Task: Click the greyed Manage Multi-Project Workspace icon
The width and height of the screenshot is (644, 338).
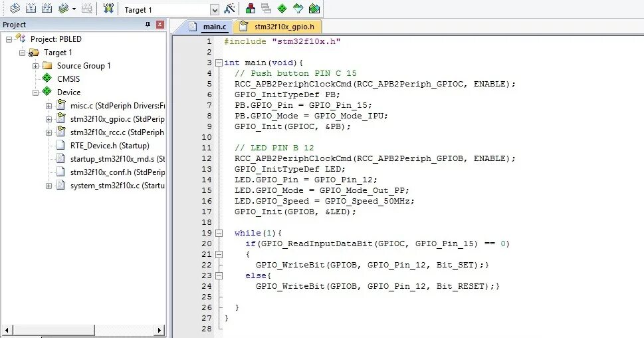Action: click(266, 8)
